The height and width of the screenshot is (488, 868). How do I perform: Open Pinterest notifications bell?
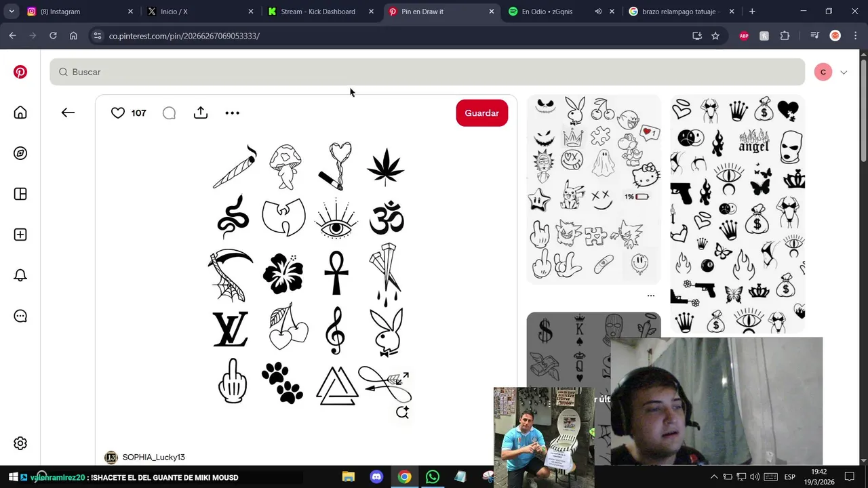click(x=20, y=275)
